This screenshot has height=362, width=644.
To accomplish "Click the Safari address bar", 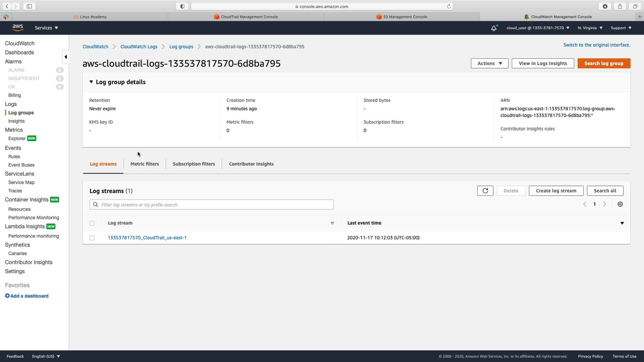I will (322, 6).
